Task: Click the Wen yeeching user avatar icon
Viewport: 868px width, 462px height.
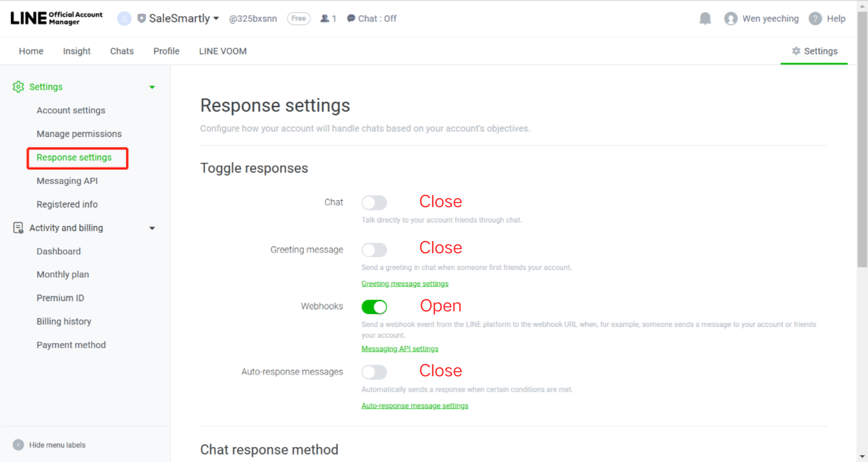Action: (731, 19)
